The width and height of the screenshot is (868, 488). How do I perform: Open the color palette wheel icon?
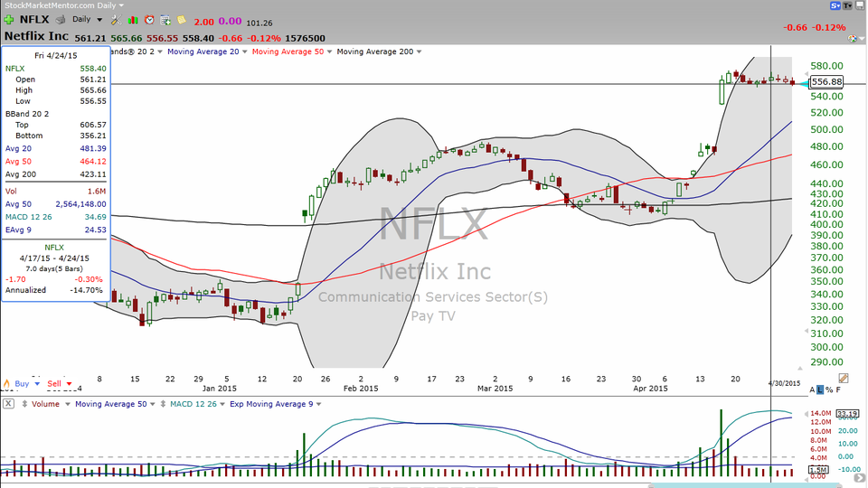coord(853,39)
